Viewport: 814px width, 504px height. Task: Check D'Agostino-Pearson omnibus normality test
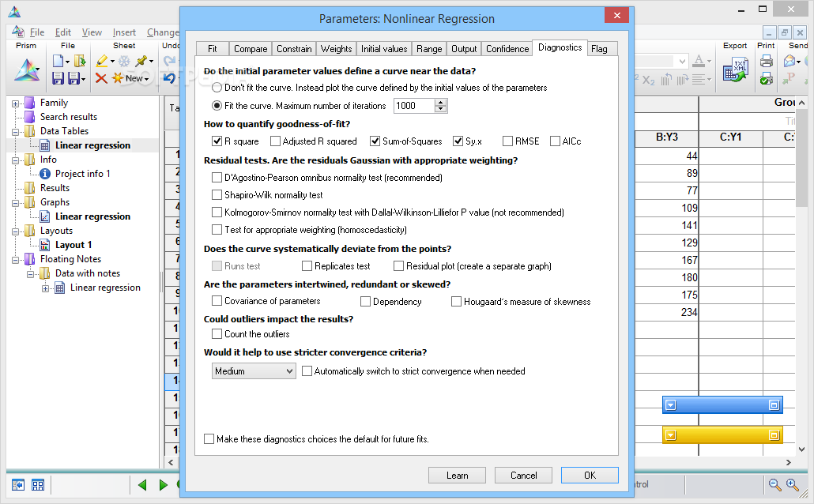(x=217, y=178)
